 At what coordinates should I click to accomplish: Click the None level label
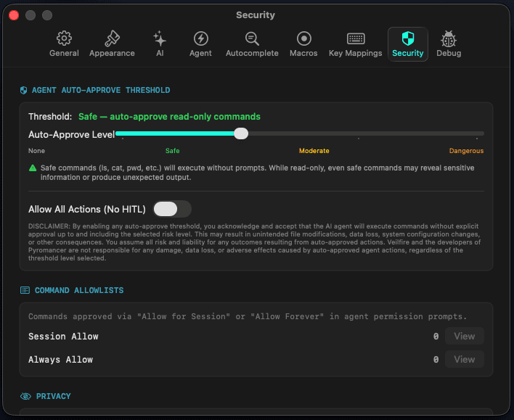click(x=36, y=151)
